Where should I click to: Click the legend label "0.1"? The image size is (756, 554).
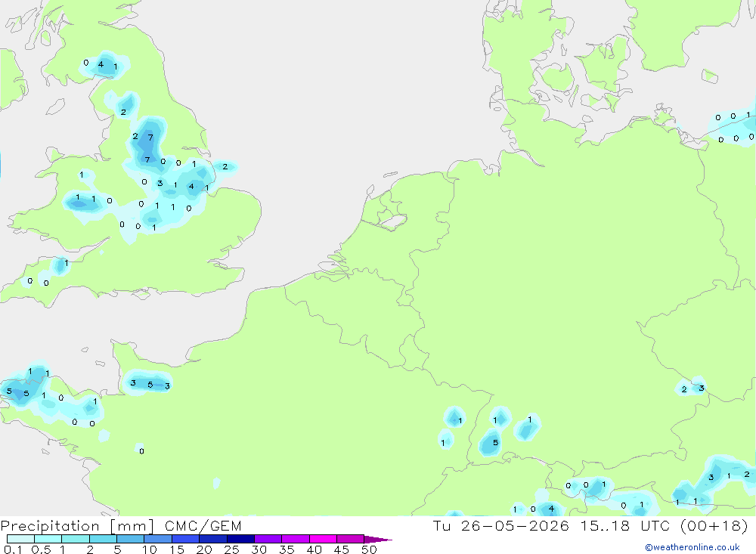[x=13, y=549]
